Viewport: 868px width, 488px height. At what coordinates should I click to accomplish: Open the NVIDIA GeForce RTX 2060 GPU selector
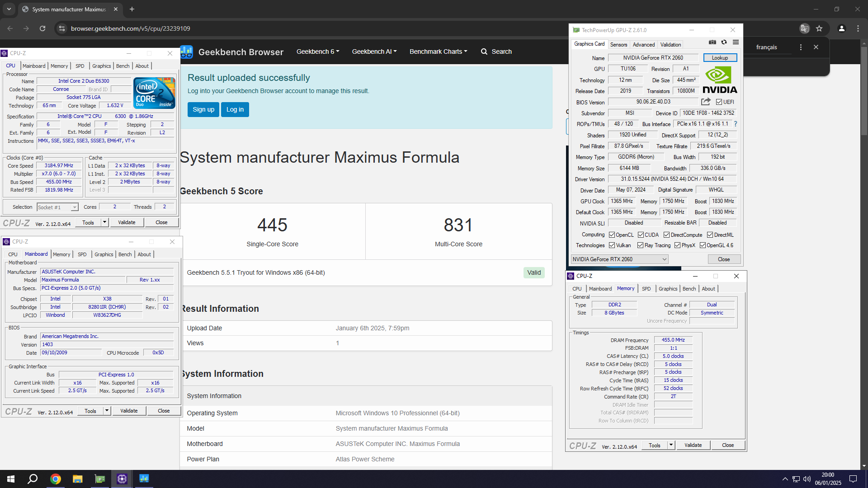tap(619, 259)
